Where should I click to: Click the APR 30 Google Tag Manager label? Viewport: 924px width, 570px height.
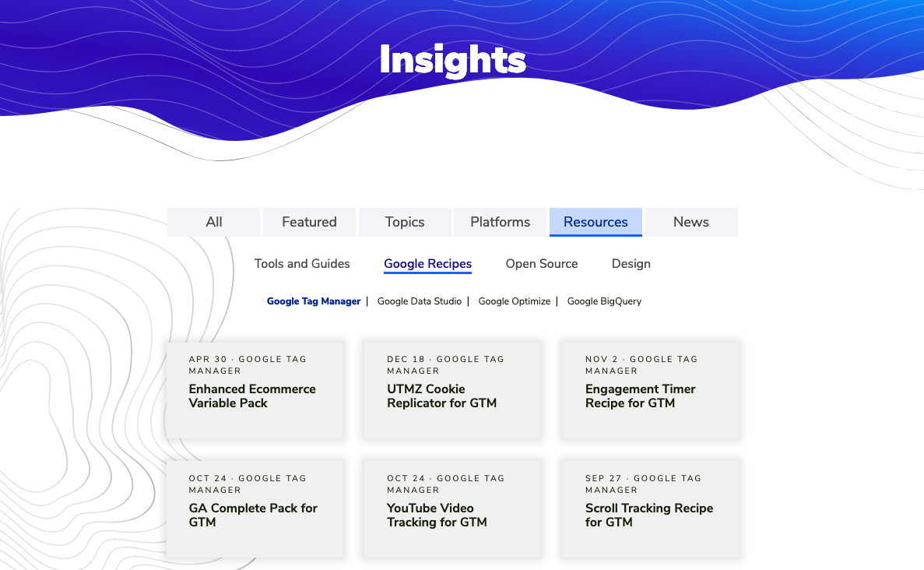[248, 365]
